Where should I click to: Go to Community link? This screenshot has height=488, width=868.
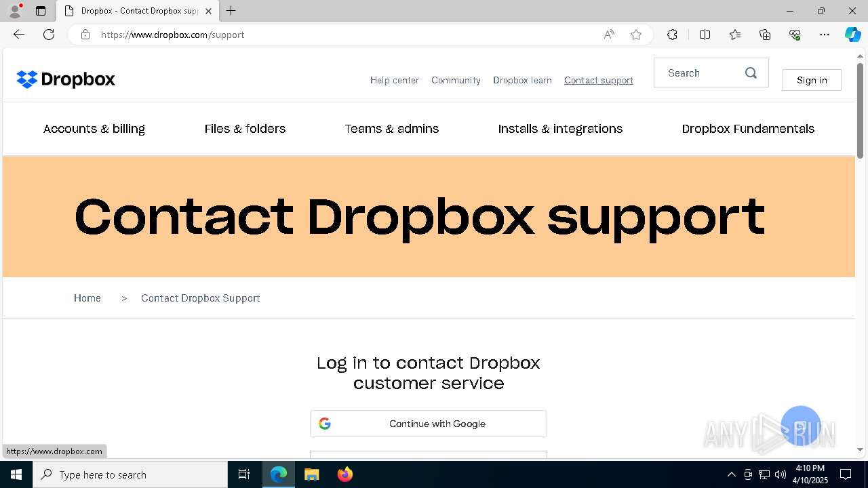point(456,80)
